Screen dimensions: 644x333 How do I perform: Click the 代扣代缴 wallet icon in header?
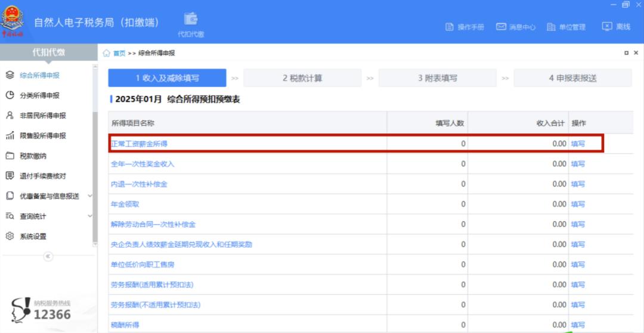191,20
